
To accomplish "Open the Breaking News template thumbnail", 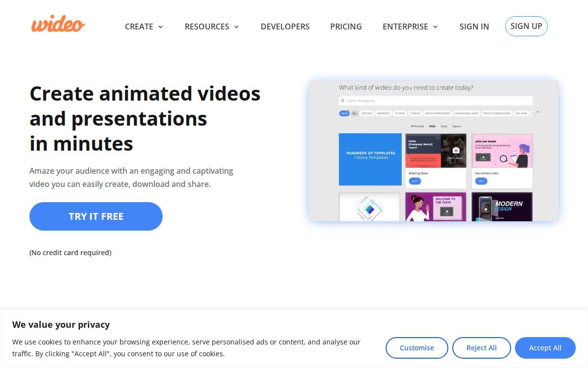I will coord(436,151).
